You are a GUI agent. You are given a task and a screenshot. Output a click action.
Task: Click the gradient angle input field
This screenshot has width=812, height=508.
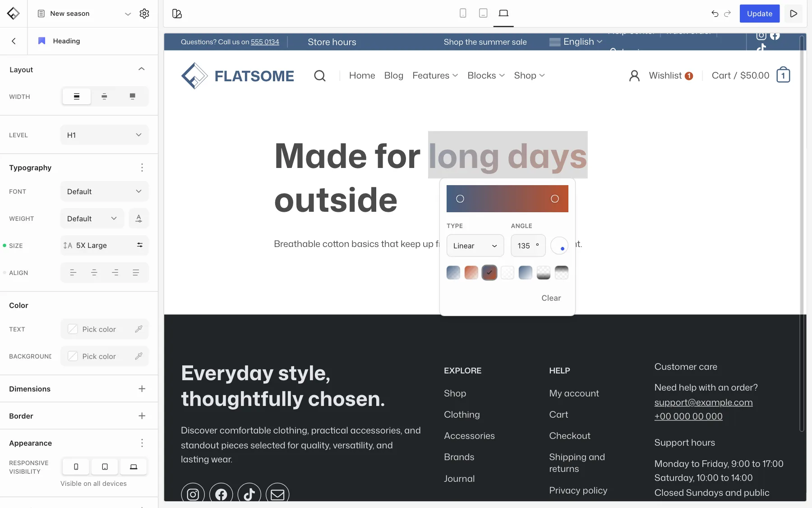click(528, 246)
